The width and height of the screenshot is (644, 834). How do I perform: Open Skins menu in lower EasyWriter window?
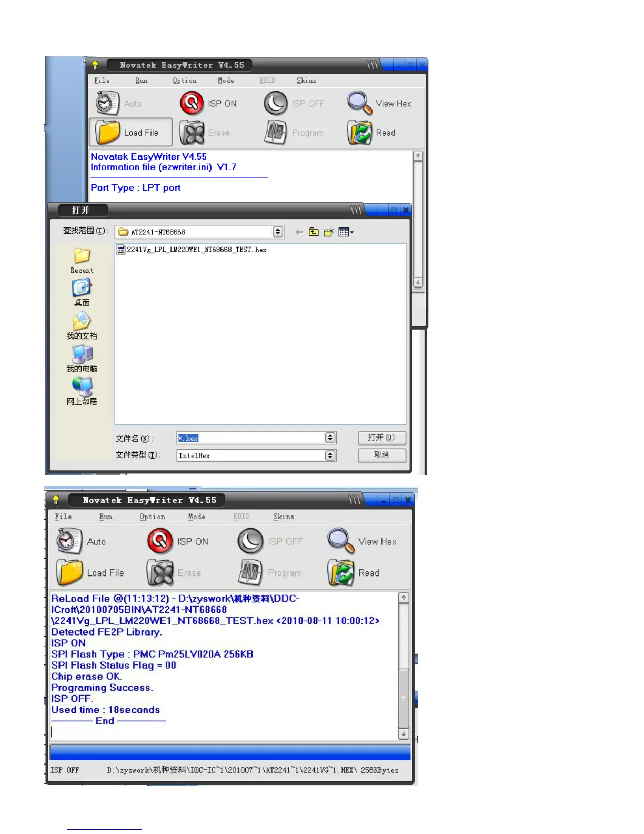(284, 517)
